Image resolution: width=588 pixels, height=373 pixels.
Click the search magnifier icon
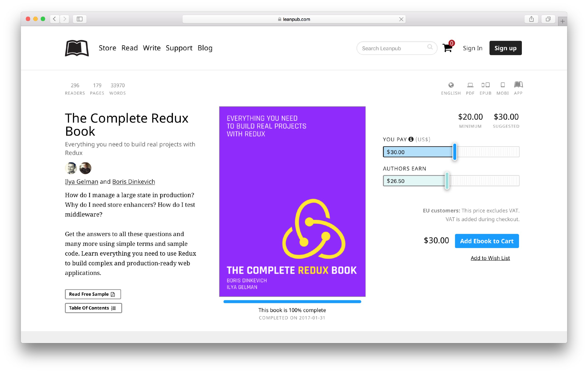tap(430, 47)
